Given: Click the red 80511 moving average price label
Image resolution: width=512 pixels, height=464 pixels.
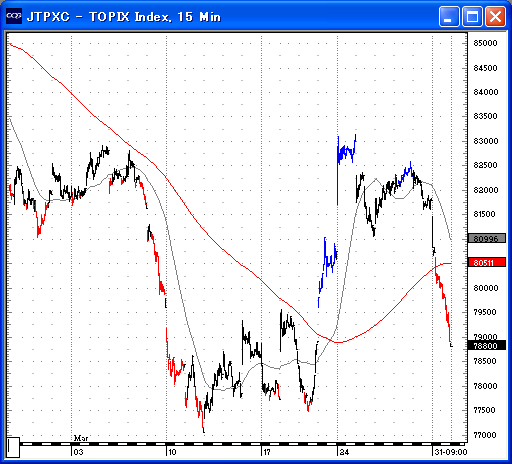Looking at the screenshot, I should coord(487,263).
